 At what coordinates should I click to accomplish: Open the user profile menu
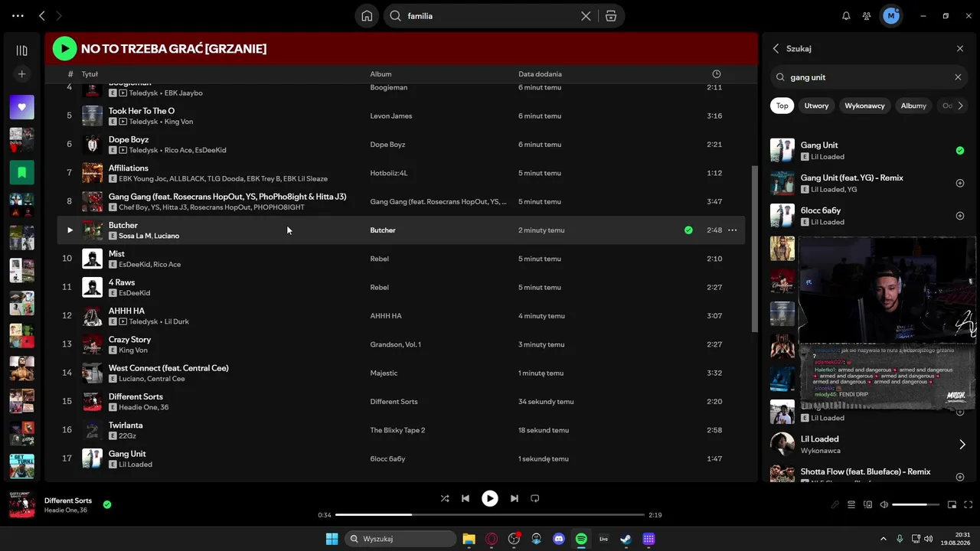pyautogui.click(x=891, y=16)
